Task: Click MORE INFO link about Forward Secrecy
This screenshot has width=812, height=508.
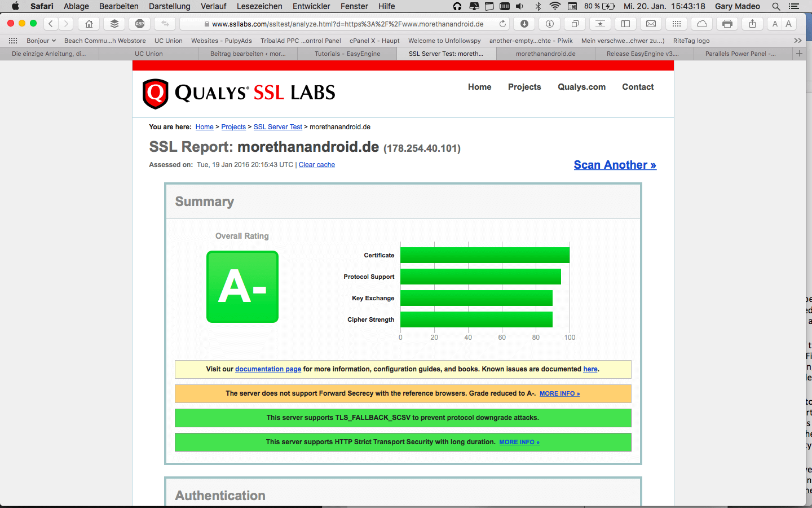Action: (x=559, y=393)
